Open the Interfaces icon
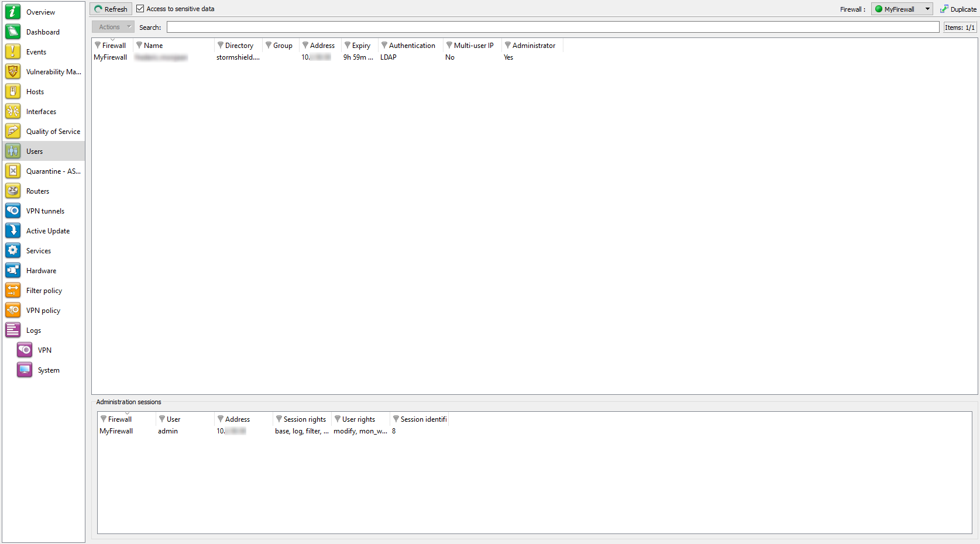The image size is (980, 544). coord(13,111)
